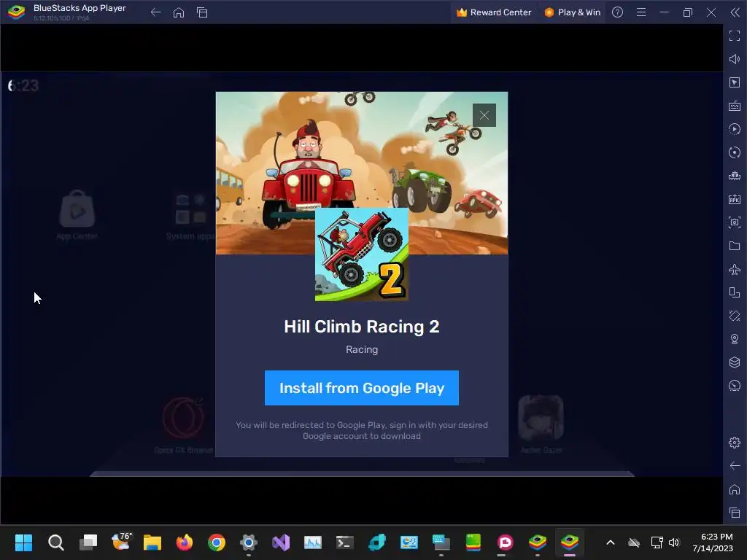Viewport: 747px width, 560px height.
Task: Click the taskbar volume speaker icon
Action: tap(673, 542)
